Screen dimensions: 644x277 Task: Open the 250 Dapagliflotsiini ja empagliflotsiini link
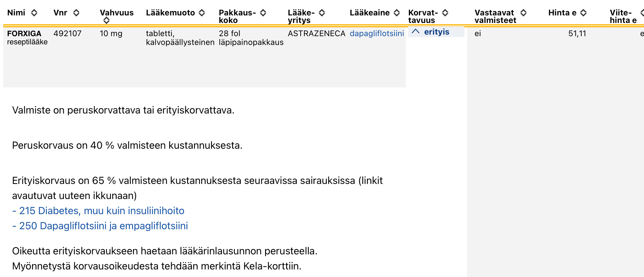coord(100,226)
